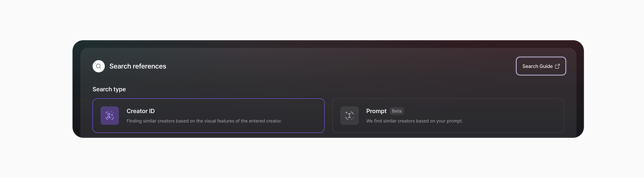Click the word "Finding" in Creator ID's description
The width and height of the screenshot is (644, 178).
pos(134,121)
